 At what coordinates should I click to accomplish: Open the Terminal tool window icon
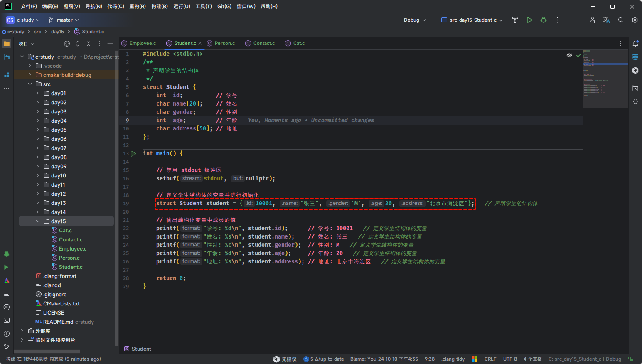tap(7, 320)
